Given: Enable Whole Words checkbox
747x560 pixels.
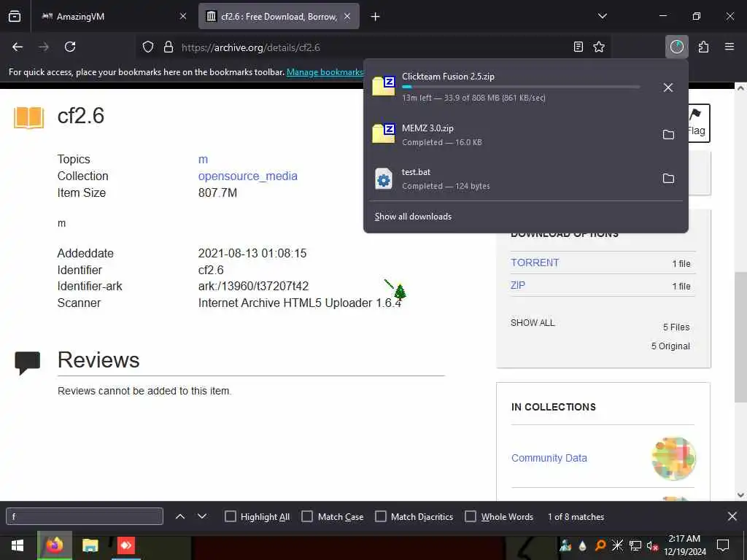Looking at the screenshot, I should (x=471, y=517).
